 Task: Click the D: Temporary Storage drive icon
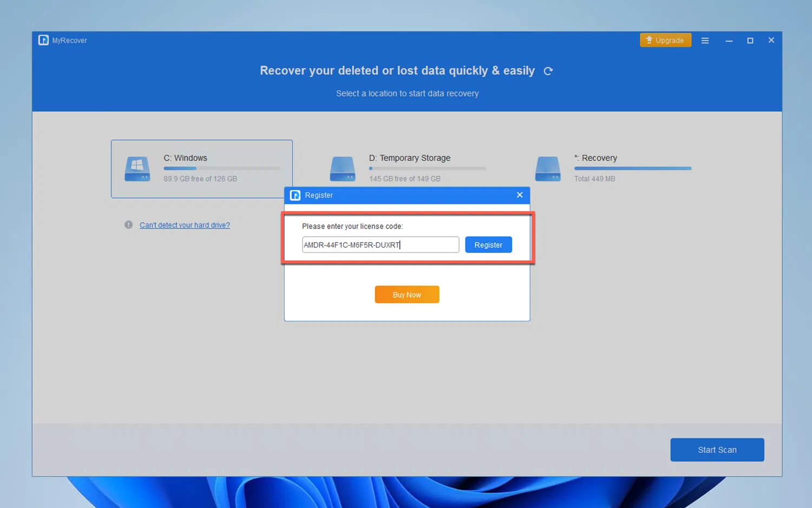tap(342, 168)
